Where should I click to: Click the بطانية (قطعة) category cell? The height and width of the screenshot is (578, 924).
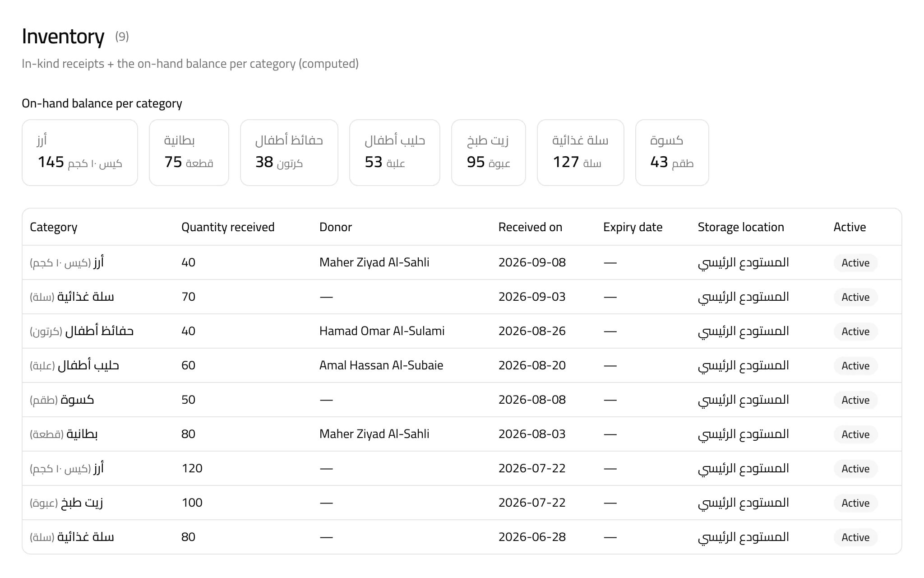pos(64,434)
